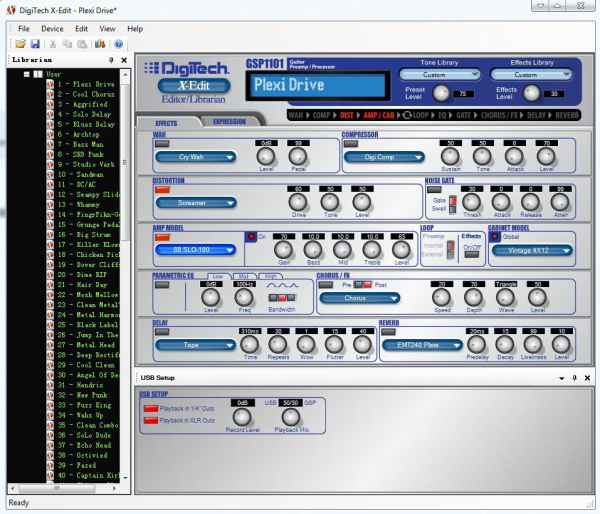Select the medium bandwidth curve icon
Image resolution: width=600 pixels, height=514 pixels.
pos(282,286)
